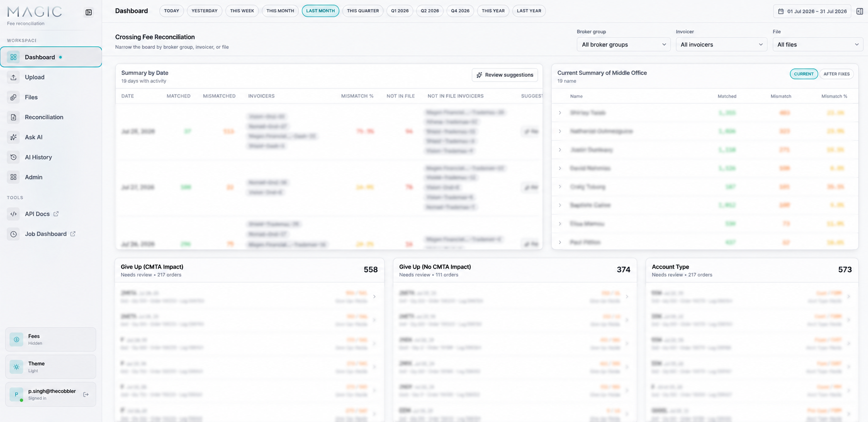Click the Give Up (CMTA Impact) title
The image size is (868, 422).
click(x=152, y=267)
